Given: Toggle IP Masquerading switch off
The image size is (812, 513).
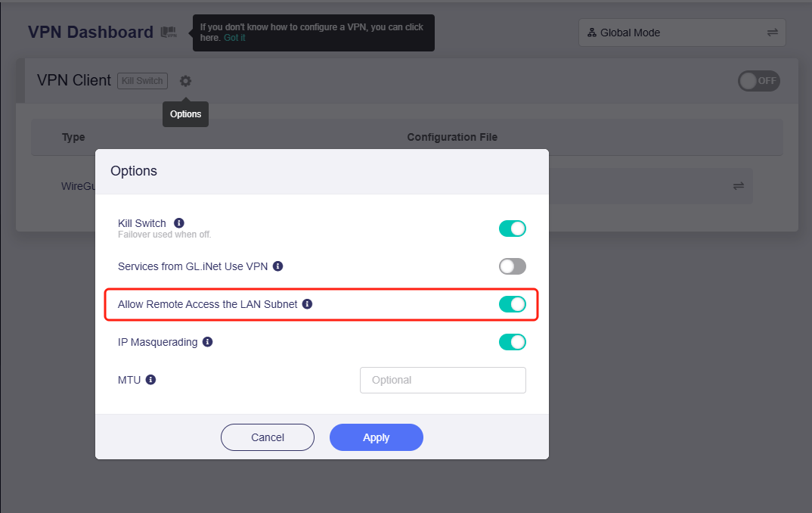Looking at the screenshot, I should pyautogui.click(x=512, y=342).
